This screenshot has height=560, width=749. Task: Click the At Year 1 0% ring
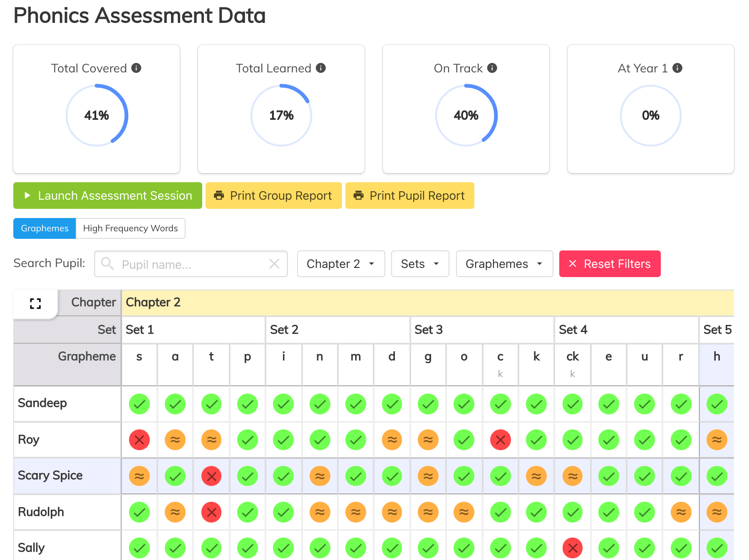pos(651,115)
